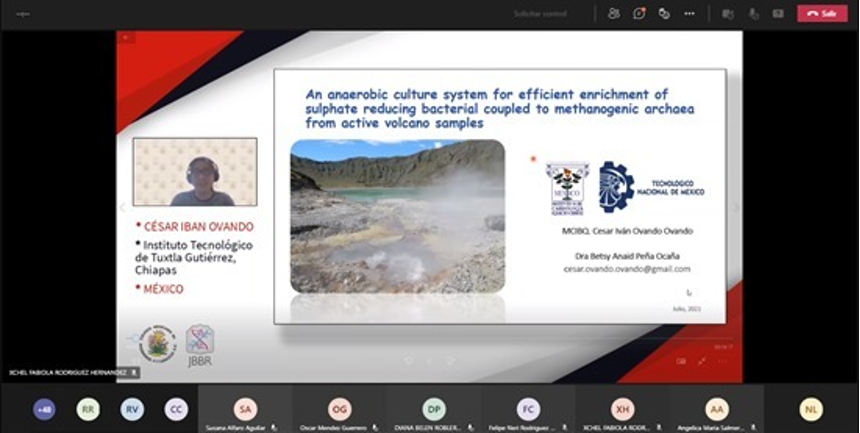The image size is (860, 433).
Task: Click Susana Alfaro Aguilar's muted mic icon
Action: [x=273, y=428]
